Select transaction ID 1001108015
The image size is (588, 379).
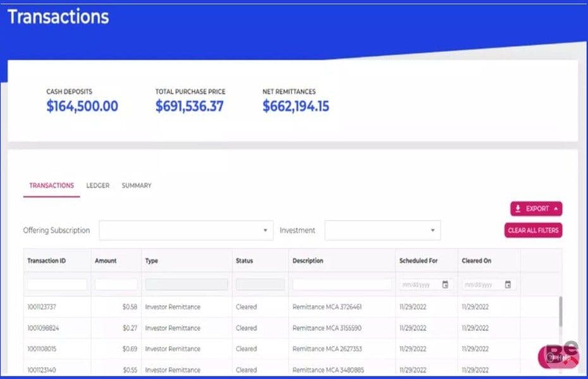point(42,349)
